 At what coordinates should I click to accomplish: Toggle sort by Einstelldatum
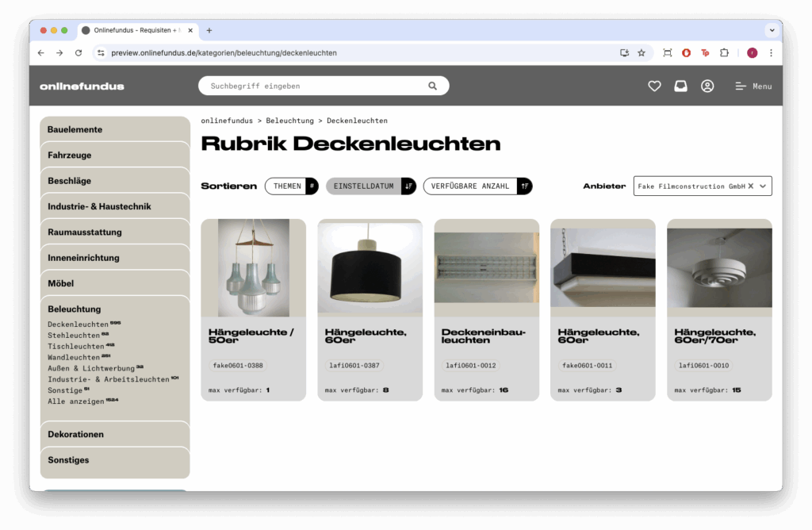(x=370, y=186)
